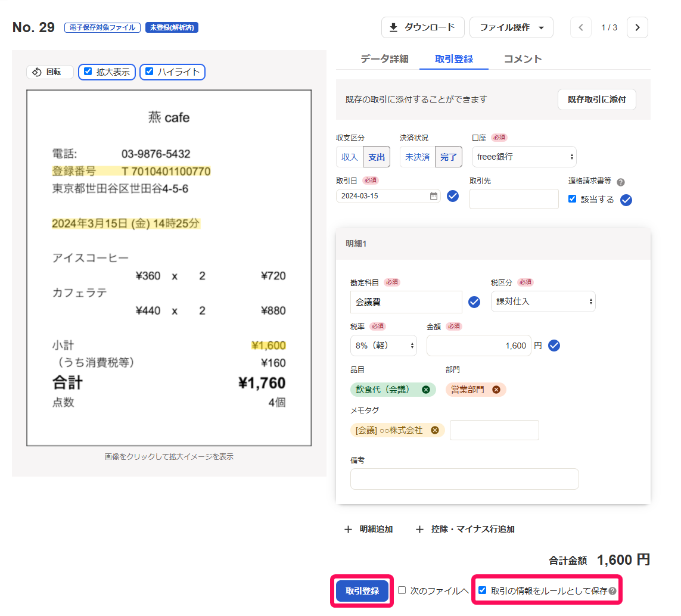Image resolution: width=681 pixels, height=616 pixels.
Task: Click the 未登録(解析済) status badge
Action: pyautogui.click(x=172, y=27)
